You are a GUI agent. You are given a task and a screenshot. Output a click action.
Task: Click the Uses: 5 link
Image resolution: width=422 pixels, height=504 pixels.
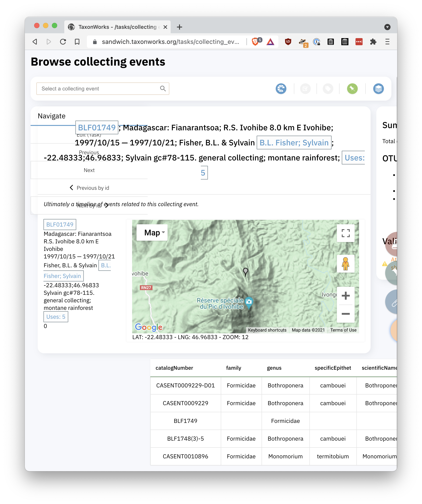[56, 317]
